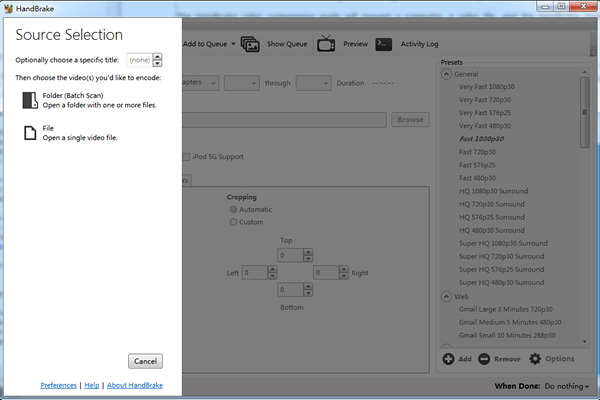600x400 pixels.
Task: Click the Bottom crop input field
Action: tap(290, 290)
